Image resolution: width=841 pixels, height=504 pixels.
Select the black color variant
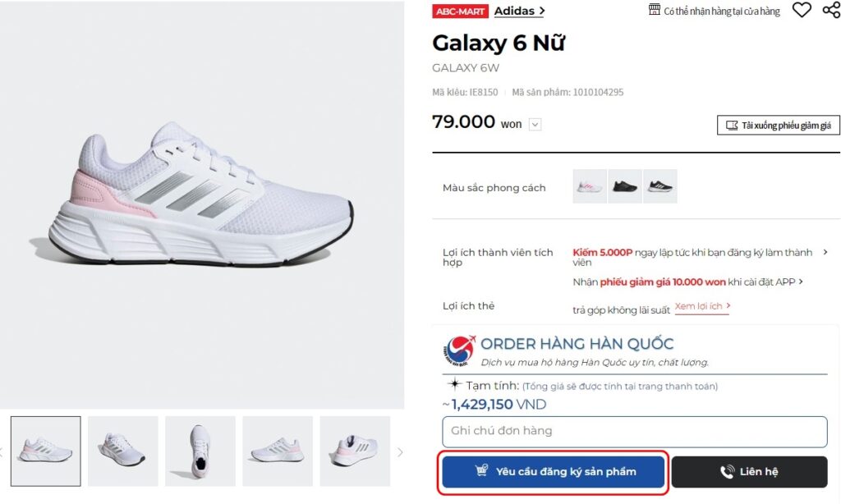tap(625, 186)
